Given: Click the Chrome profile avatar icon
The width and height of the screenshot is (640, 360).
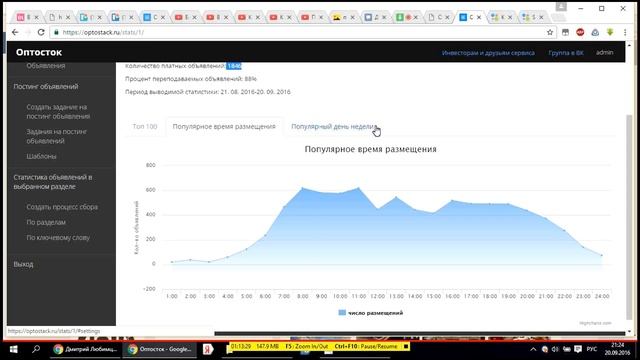Looking at the screenshot, I should pyautogui.click(x=561, y=7).
